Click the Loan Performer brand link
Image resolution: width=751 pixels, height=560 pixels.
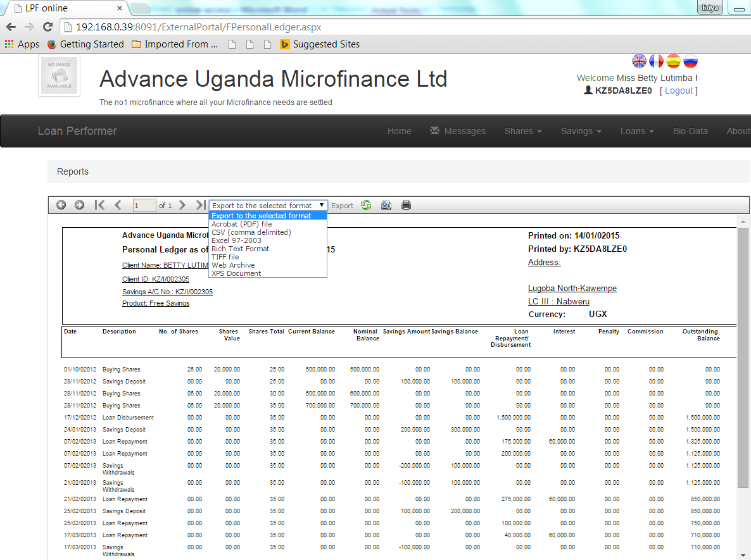tap(77, 130)
